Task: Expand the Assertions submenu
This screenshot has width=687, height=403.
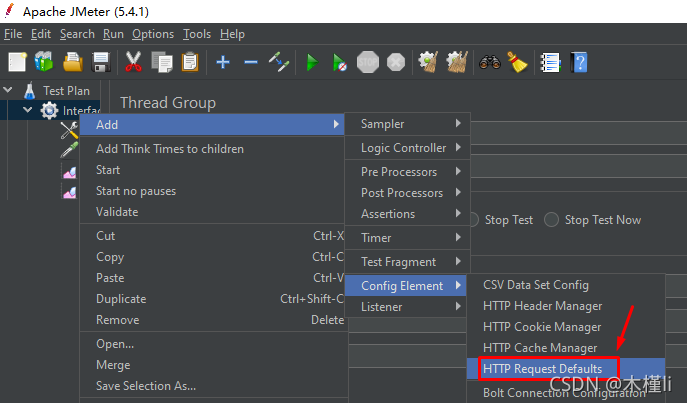Action: (407, 214)
